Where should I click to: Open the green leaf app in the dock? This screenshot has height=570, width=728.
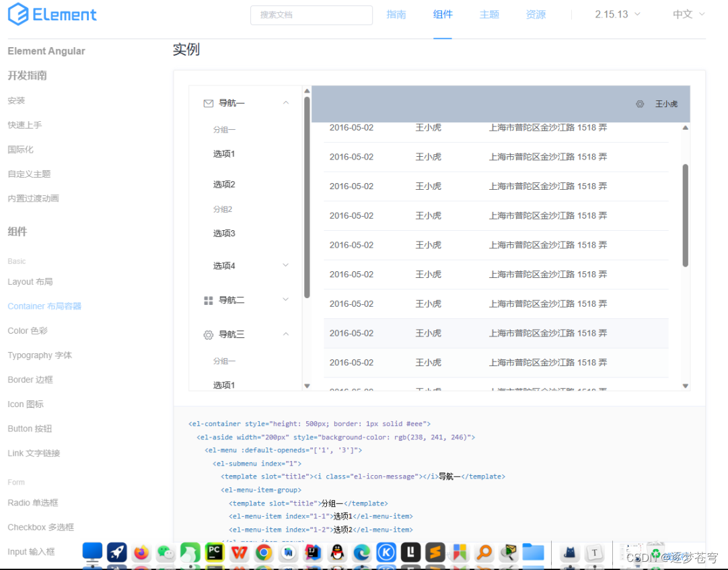[190, 553]
